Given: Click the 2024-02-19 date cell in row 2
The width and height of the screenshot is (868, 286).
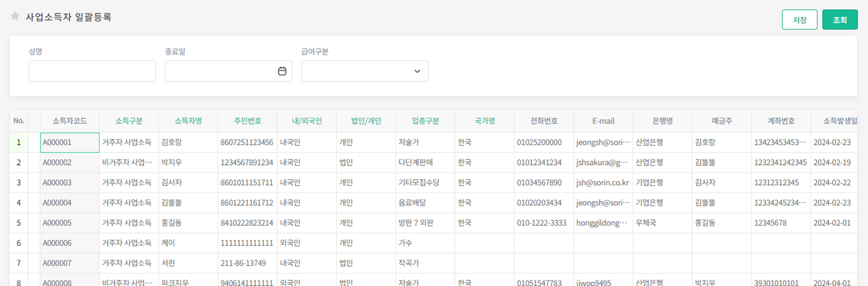Looking at the screenshot, I should [x=832, y=163].
